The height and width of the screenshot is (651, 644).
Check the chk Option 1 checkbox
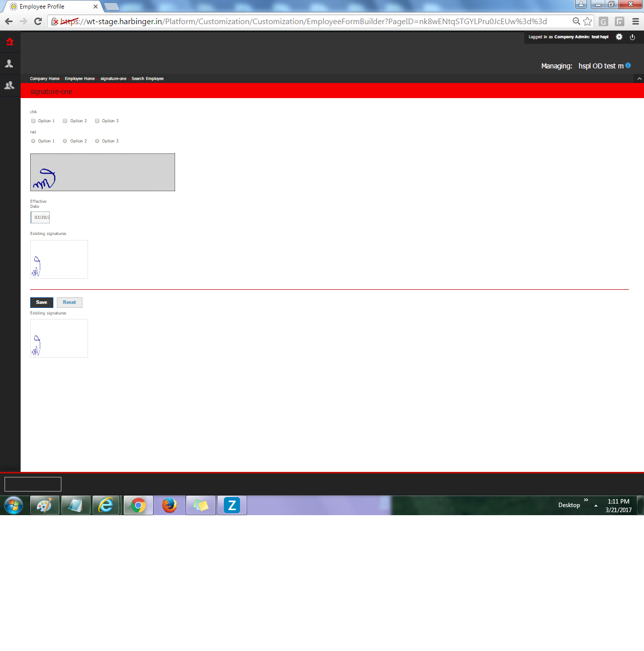pos(33,121)
